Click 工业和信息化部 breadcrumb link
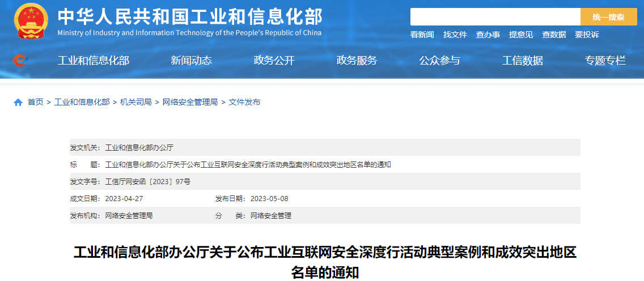The width and height of the screenshot is (644, 281). coord(82,102)
